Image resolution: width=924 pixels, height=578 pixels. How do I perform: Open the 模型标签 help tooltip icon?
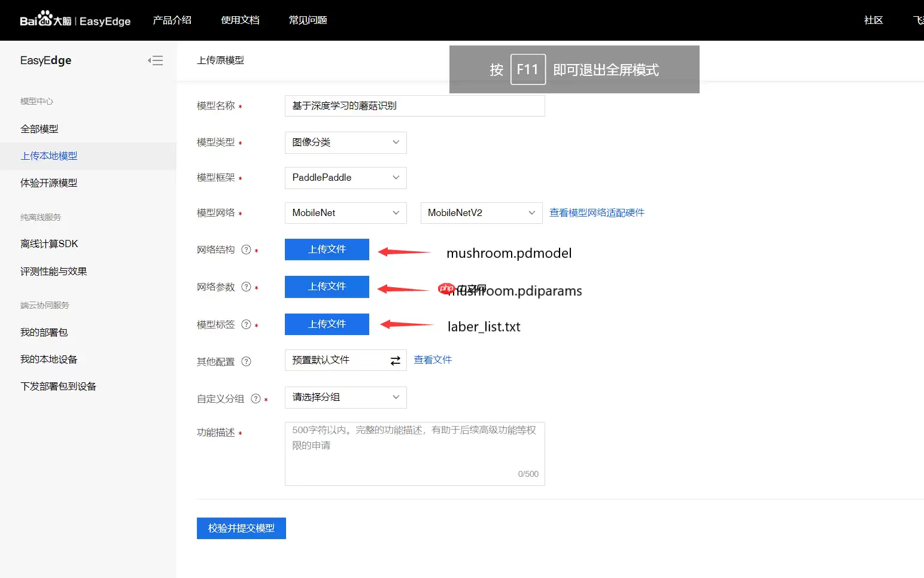click(x=246, y=324)
